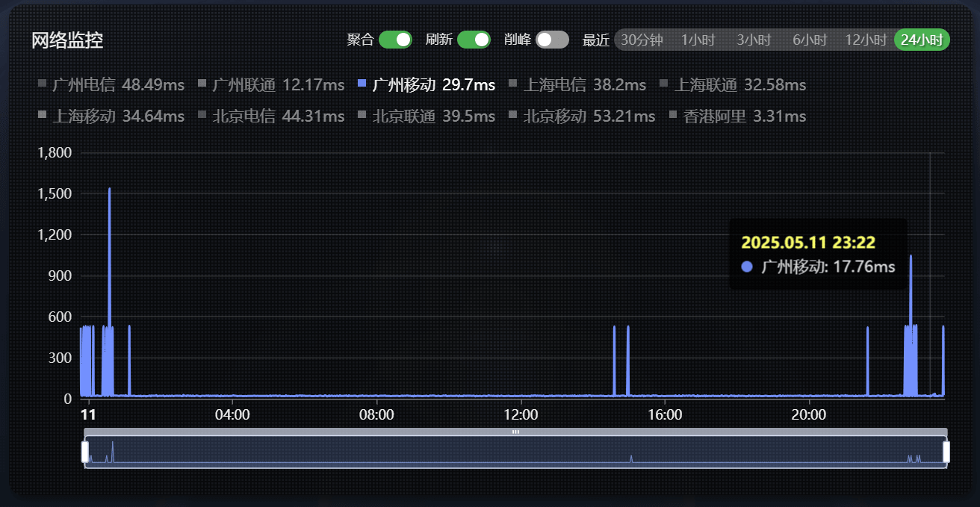Image resolution: width=980 pixels, height=507 pixels.
Task: Click the right zoom slider handle
Action: click(946, 452)
